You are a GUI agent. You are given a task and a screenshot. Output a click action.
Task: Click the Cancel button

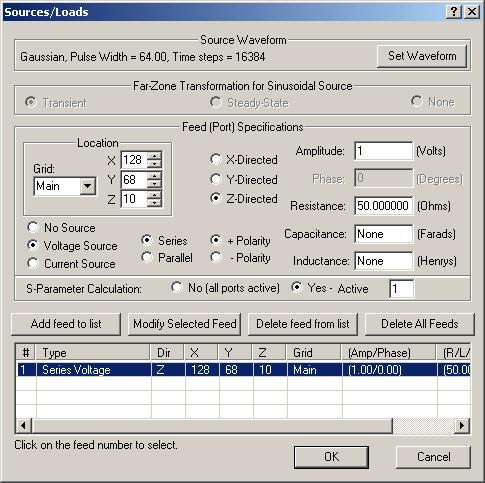433,457
